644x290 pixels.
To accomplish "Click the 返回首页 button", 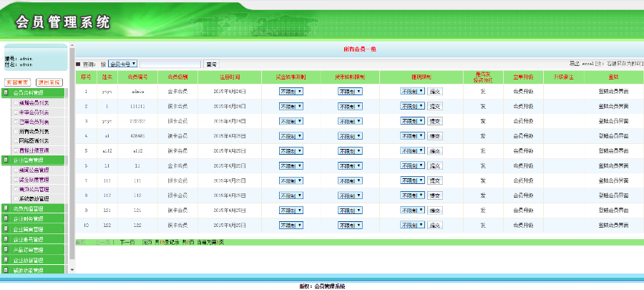I will click(18, 82).
